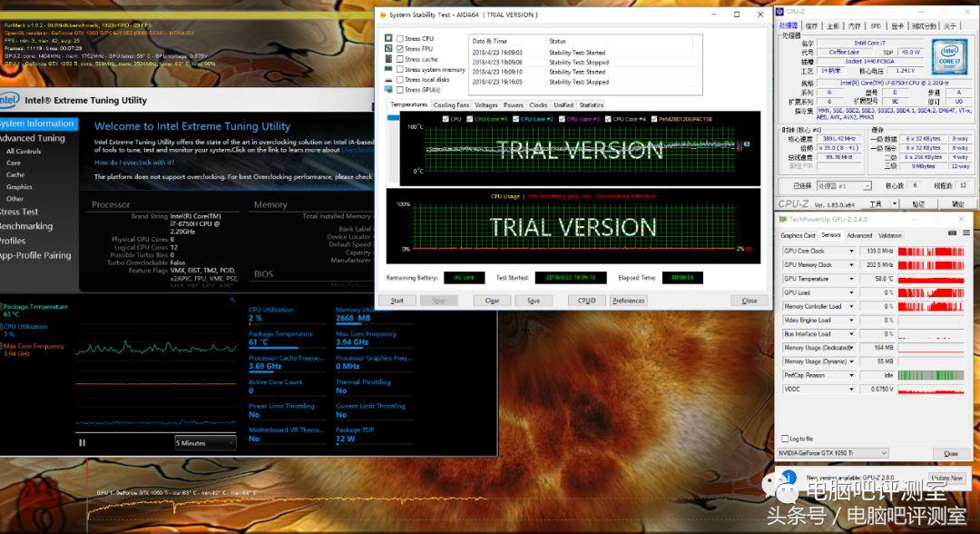Pause the Intel XTU monitoring graph
980x534 pixels.
click(82, 442)
